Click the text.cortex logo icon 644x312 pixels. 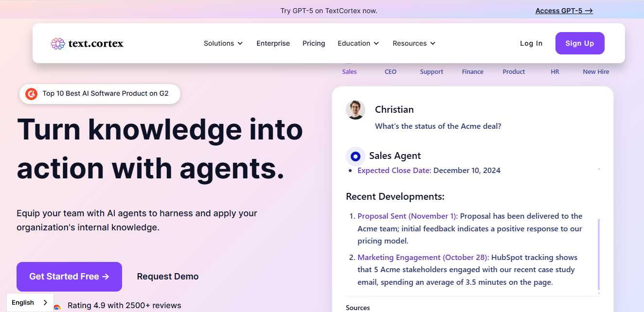pos(58,44)
